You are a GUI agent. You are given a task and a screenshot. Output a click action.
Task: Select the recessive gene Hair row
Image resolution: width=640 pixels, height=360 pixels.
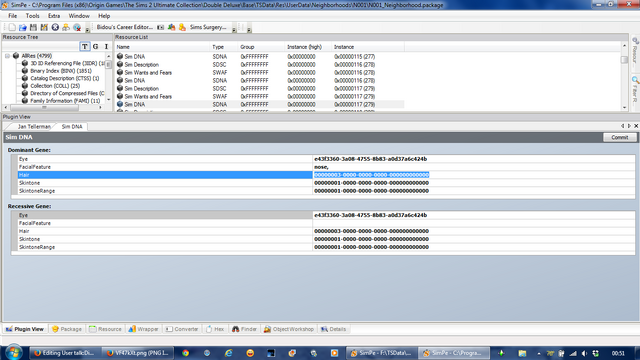coord(326,231)
